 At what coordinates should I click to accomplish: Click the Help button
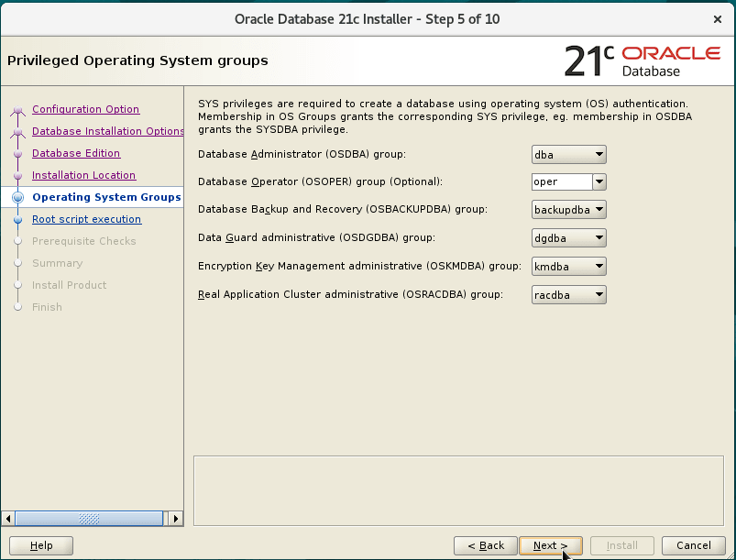pos(41,545)
